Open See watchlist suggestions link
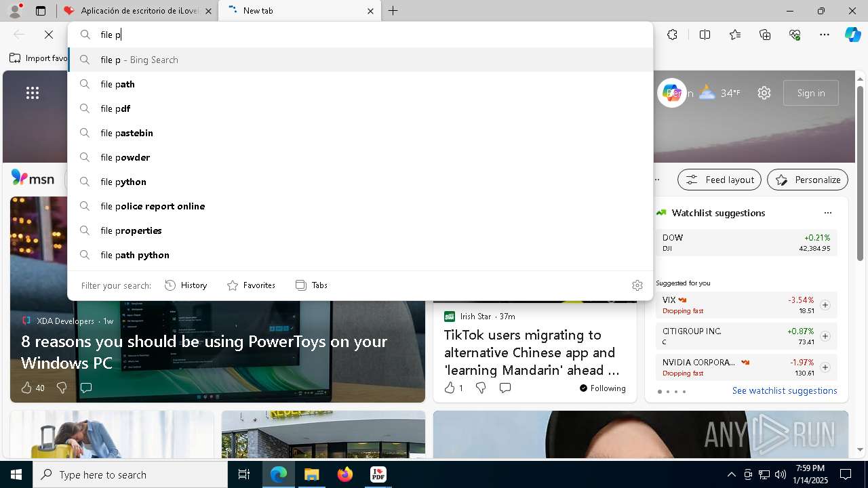The image size is (868, 488). point(785,391)
